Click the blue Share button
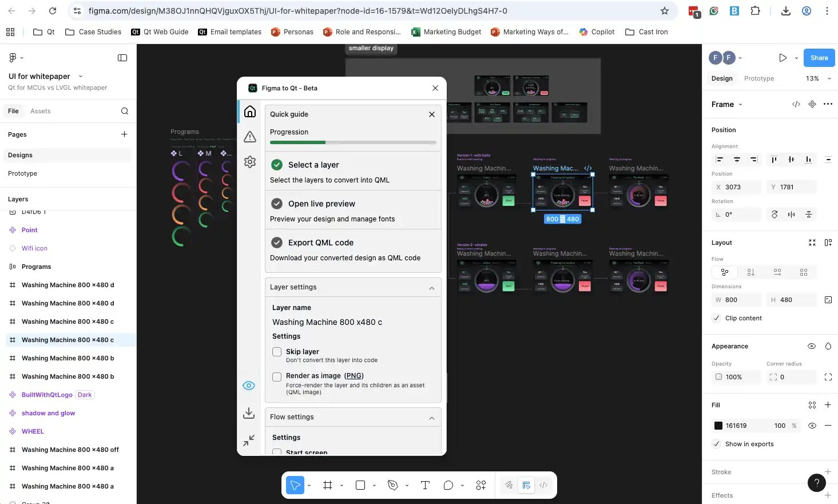838x504 pixels. pyautogui.click(x=819, y=57)
